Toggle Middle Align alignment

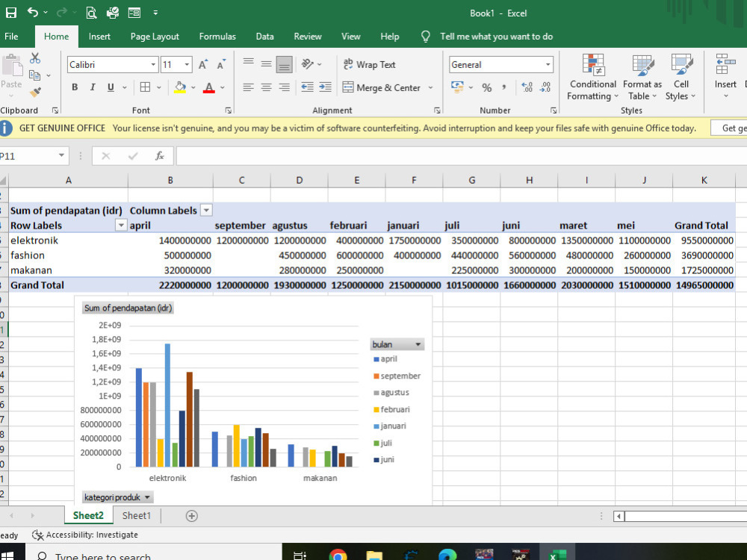(267, 63)
